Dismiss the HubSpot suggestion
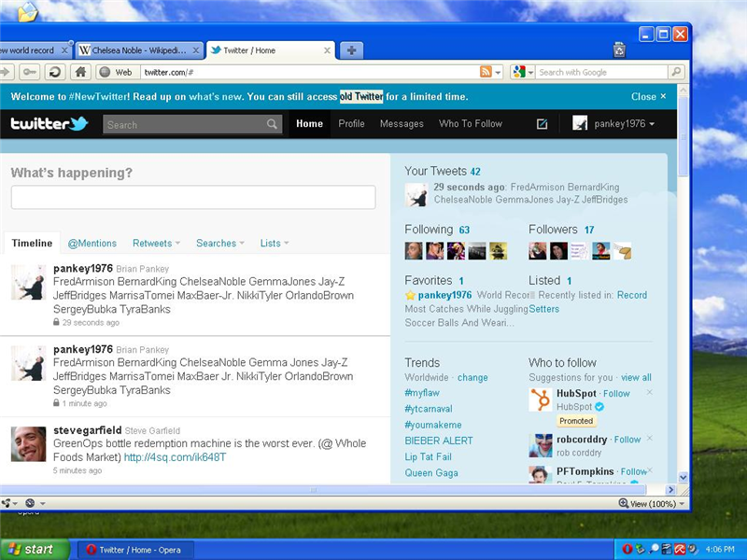The image size is (747, 560). click(649, 392)
